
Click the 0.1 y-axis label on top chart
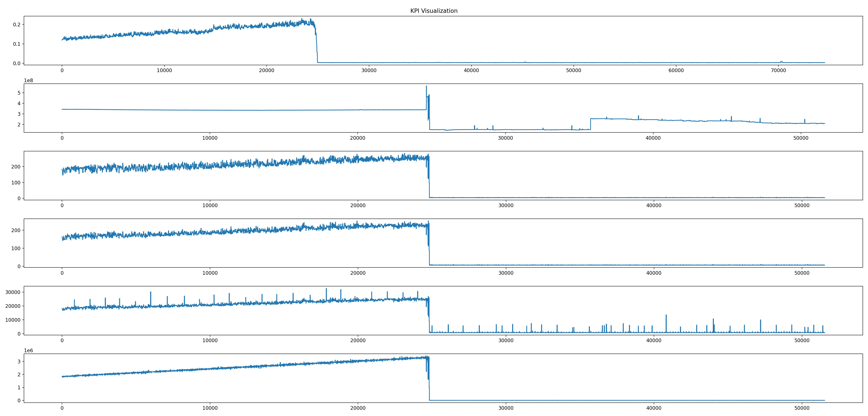[x=17, y=44]
